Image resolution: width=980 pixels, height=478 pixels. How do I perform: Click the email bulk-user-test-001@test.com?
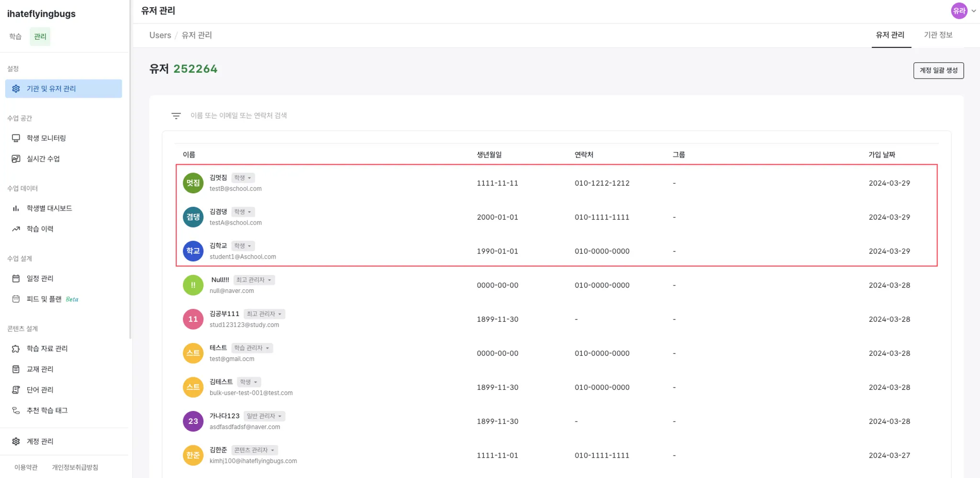click(251, 393)
